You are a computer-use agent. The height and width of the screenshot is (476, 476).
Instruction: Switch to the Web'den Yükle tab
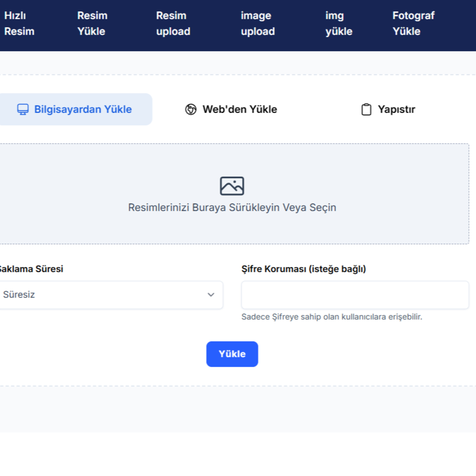click(231, 109)
